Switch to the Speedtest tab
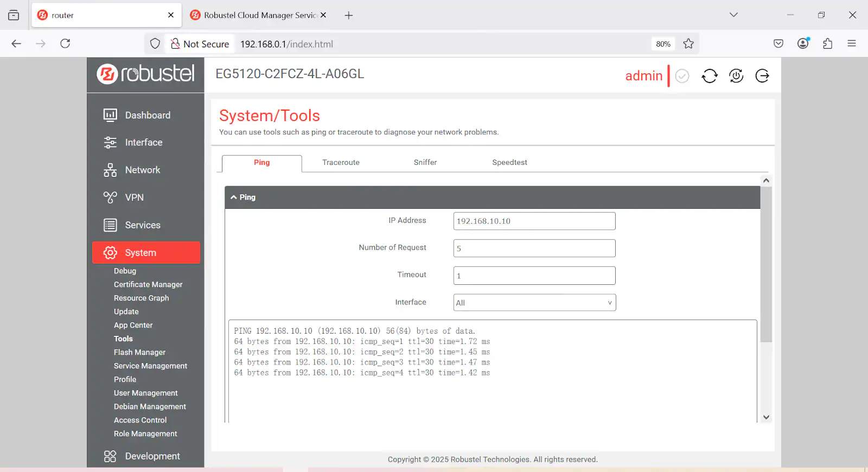 tap(509, 163)
